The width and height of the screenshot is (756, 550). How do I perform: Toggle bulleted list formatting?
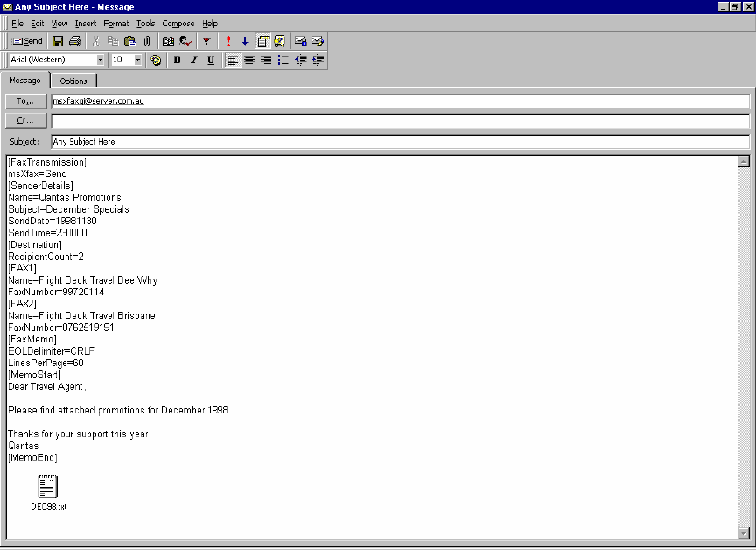(283, 60)
